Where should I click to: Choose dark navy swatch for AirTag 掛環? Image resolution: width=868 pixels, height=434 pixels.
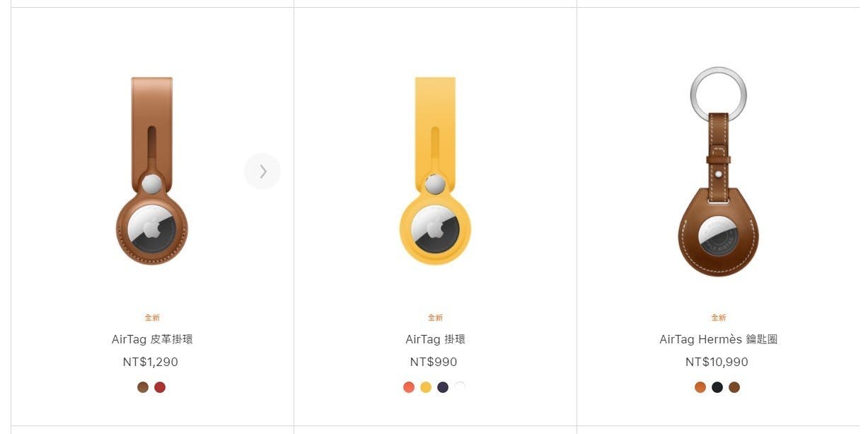pyautogui.click(x=443, y=387)
